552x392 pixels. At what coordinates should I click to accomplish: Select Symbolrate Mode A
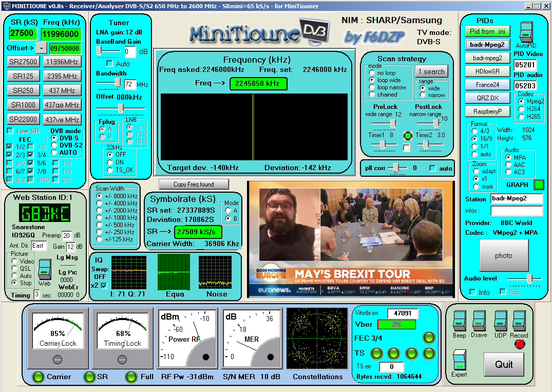(228, 210)
